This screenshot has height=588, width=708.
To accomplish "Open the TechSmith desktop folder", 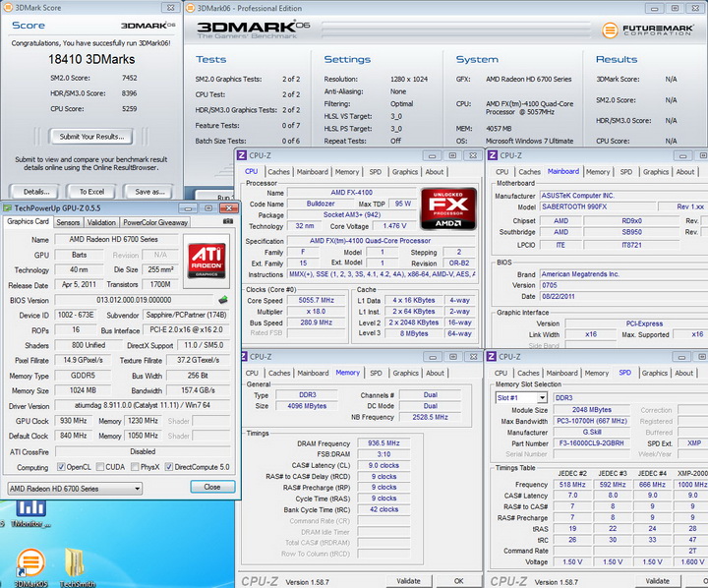I will 77,567.
